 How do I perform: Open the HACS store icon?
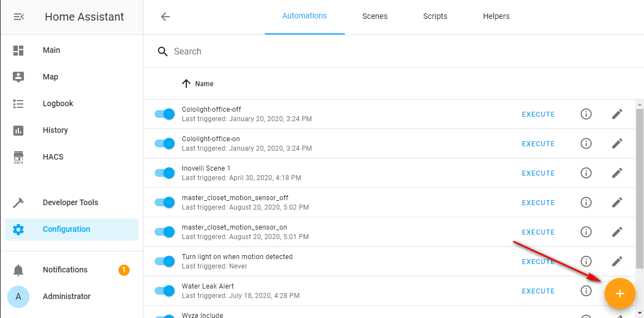pyautogui.click(x=18, y=157)
